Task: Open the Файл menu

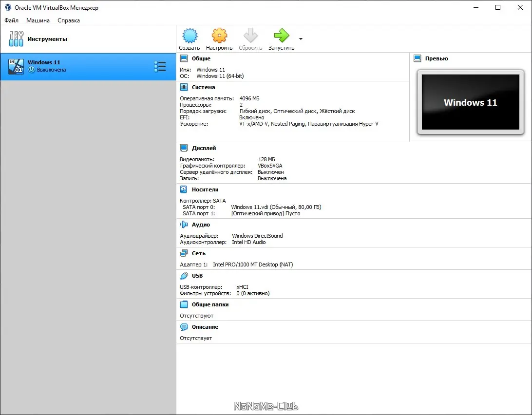Action: point(12,20)
